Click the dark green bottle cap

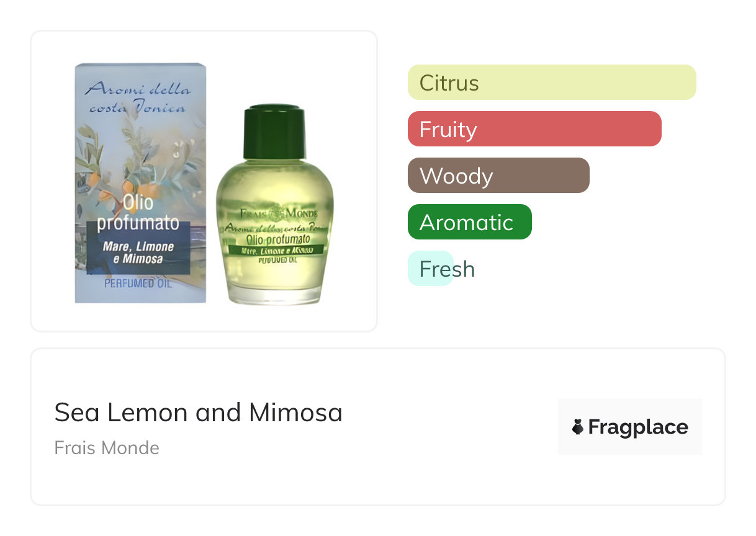[x=274, y=132]
